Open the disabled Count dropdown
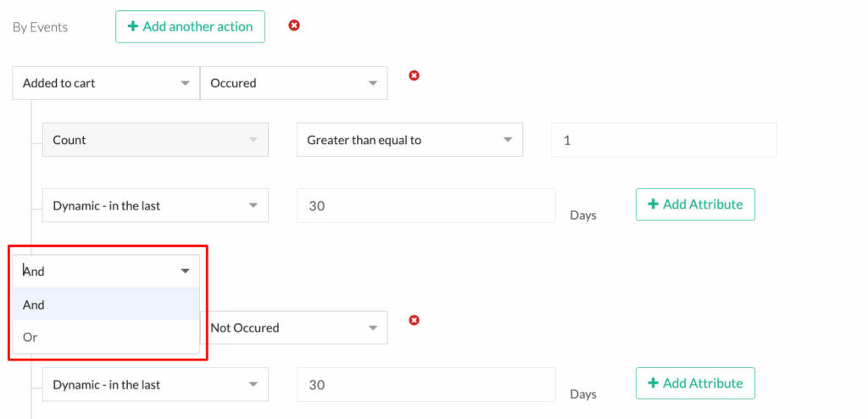The width and height of the screenshot is (868, 419). tap(155, 140)
